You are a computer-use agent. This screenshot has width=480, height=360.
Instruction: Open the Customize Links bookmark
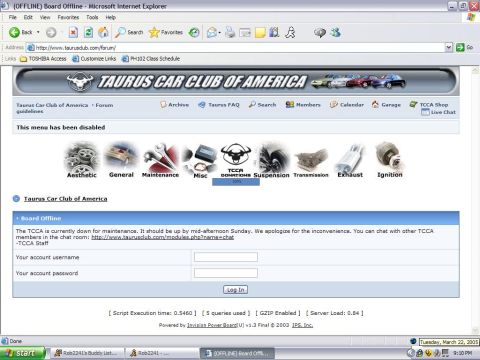pos(94,59)
